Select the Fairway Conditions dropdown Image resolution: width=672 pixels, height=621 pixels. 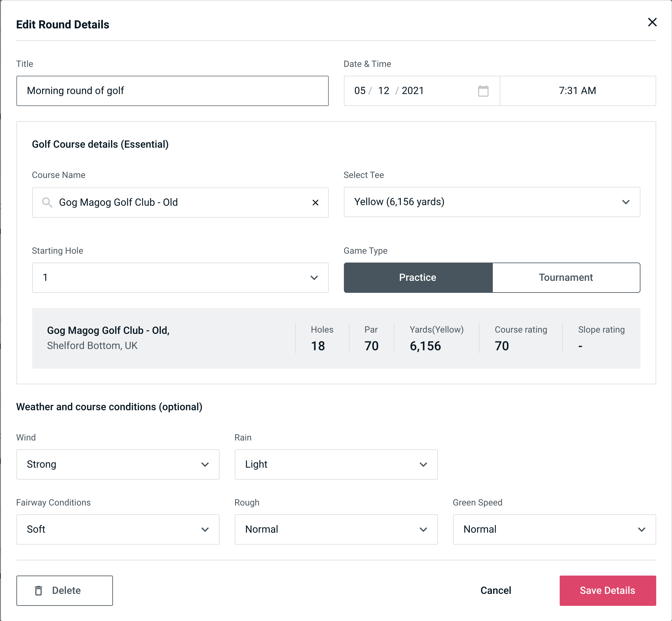[x=118, y=529]
